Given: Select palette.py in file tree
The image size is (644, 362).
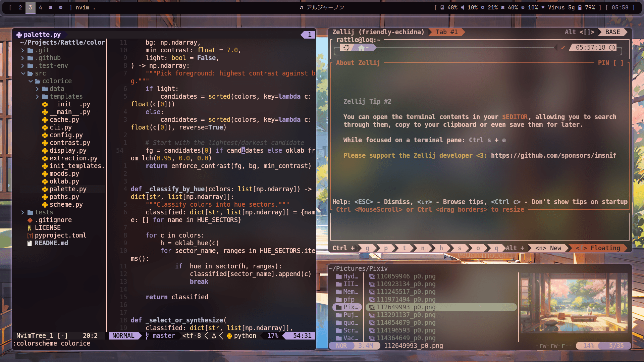Looking at the screenshot, I should pos(68,189).
